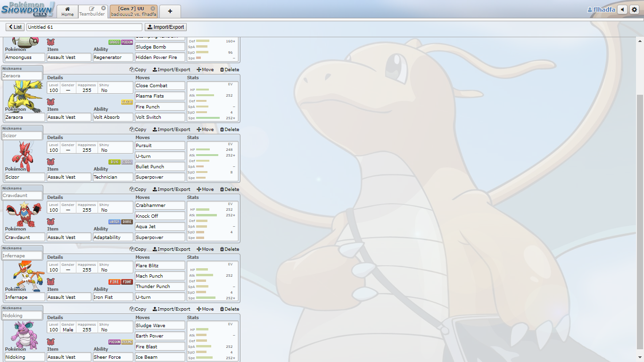Image resolution: width=644 pixels, height=362 pixels.
Task: Select Scizor's ability Technician field
Action: click(113, 177)
